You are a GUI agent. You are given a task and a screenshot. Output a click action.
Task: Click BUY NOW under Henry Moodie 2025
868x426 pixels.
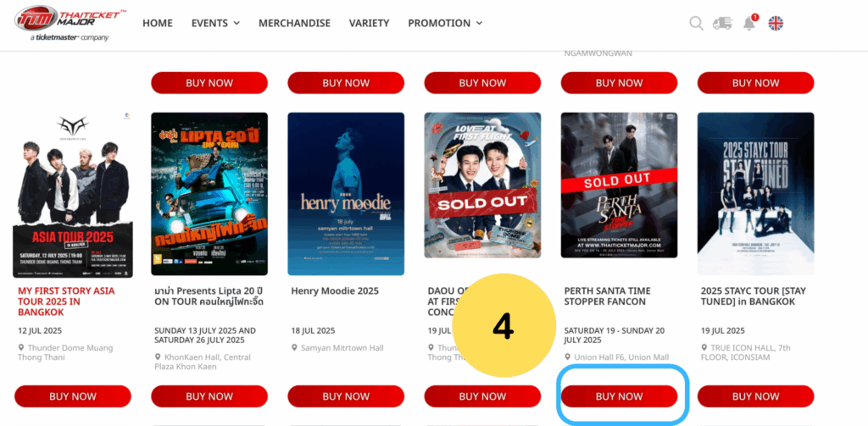coord(346,396)
